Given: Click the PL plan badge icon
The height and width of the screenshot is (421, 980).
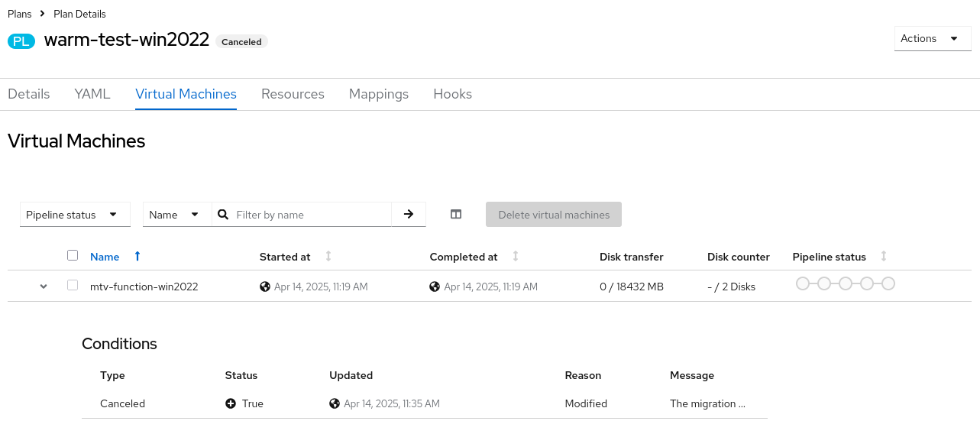Looking at the screenshot, I should pyautogui.click(x=21, y=41).
